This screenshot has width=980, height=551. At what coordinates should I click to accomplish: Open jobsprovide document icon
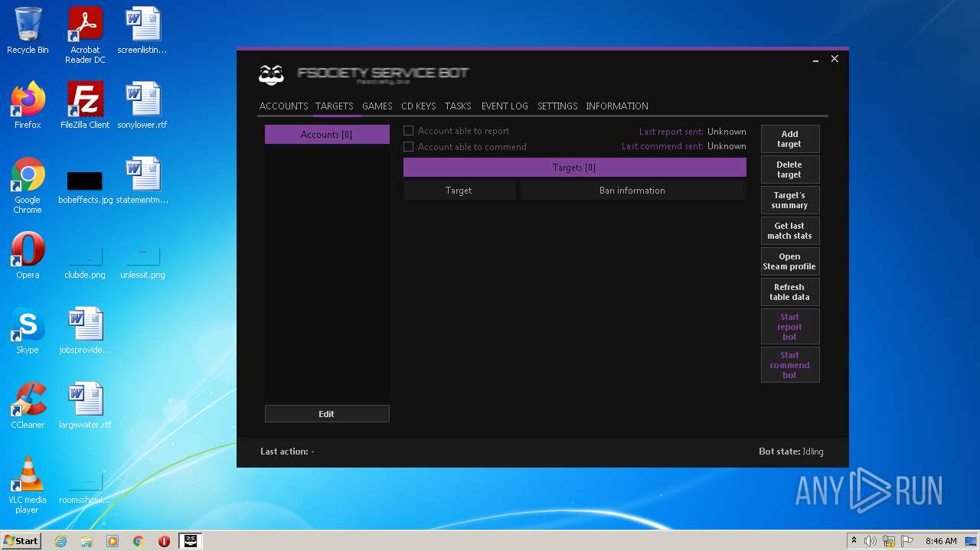85,331
